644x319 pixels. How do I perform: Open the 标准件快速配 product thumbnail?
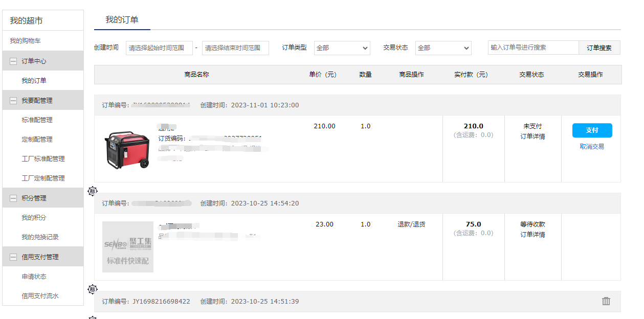tap(127, 246)
